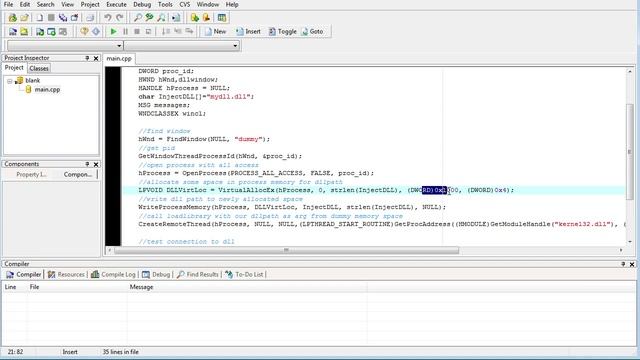Click the debug Stop icon

pyautogui.click(x=137, y=31)
